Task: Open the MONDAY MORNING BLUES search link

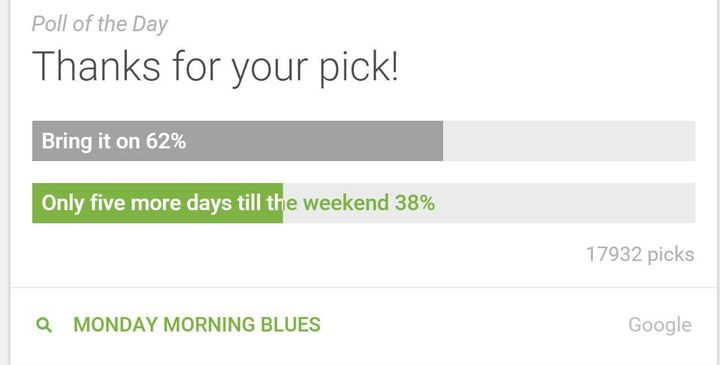Action: click(197, 325)
